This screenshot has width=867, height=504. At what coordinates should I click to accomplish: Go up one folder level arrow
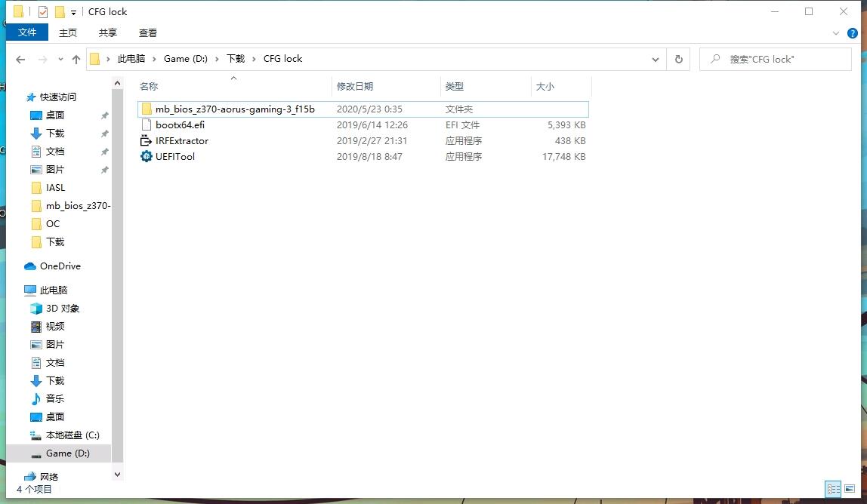coord(76,59)
